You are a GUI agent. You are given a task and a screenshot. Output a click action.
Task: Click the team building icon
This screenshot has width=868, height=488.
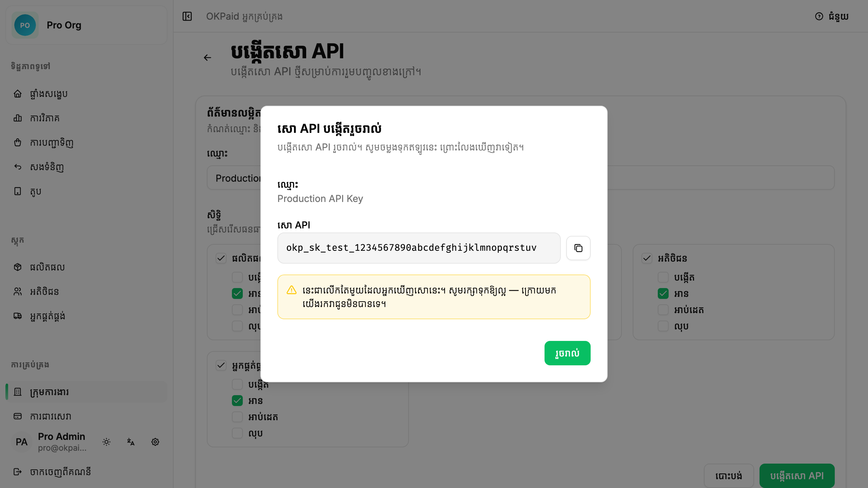tap(18, 392)
